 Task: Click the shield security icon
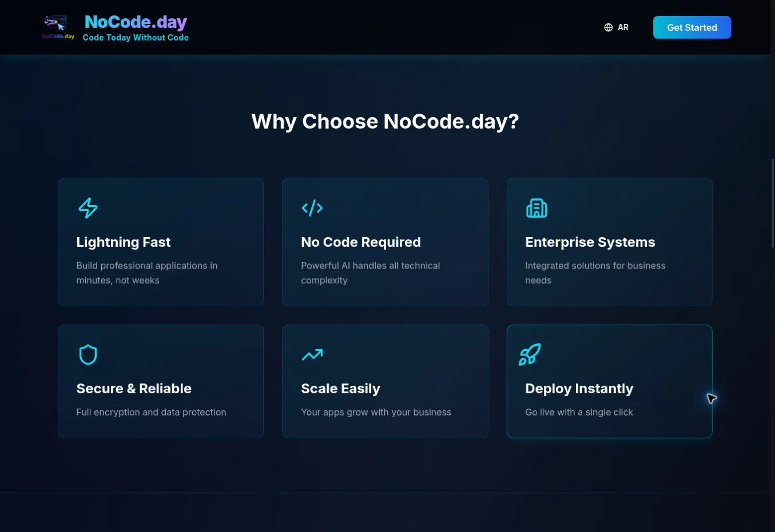pyautogui.click(x=88, y=355)
